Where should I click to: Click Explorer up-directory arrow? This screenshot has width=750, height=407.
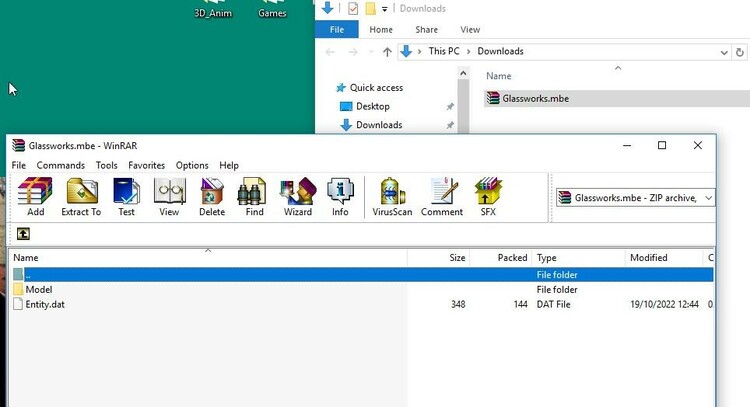387,52
